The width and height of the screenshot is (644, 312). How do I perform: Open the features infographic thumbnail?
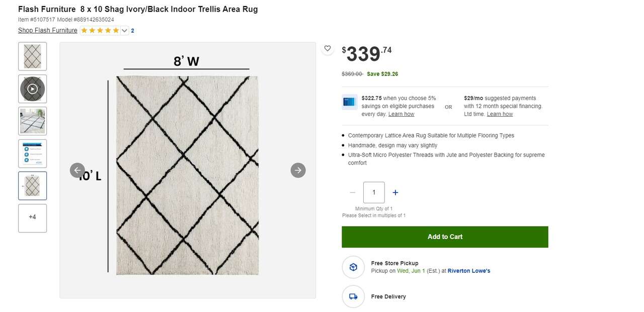click(33, 153)
